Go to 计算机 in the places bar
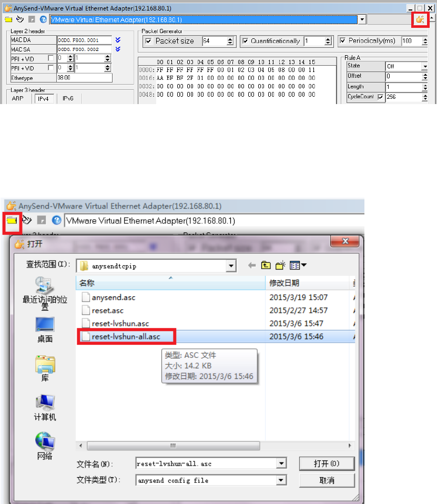Image resolution: width=437 pixels, height=504 pixels. [45, 408]
